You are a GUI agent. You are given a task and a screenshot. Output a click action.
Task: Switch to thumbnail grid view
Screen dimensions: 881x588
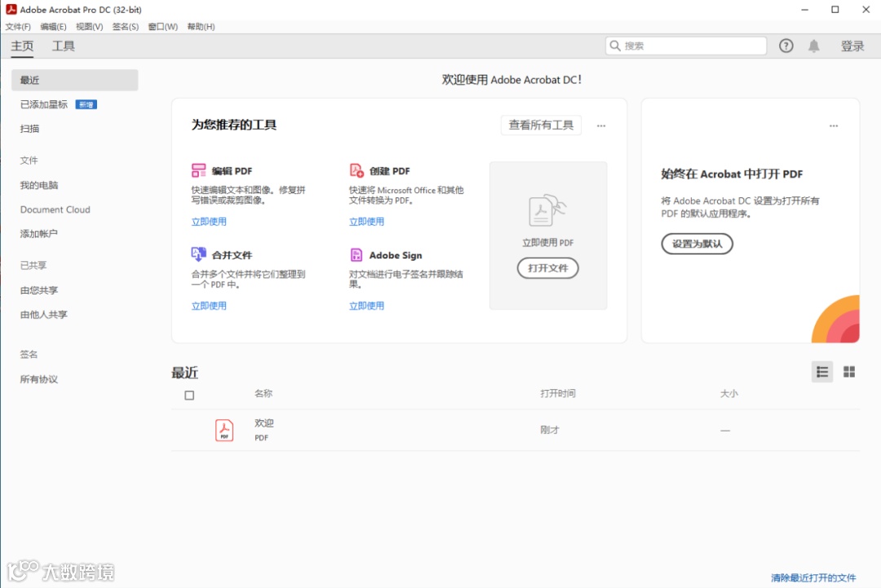tap(849, 372)
